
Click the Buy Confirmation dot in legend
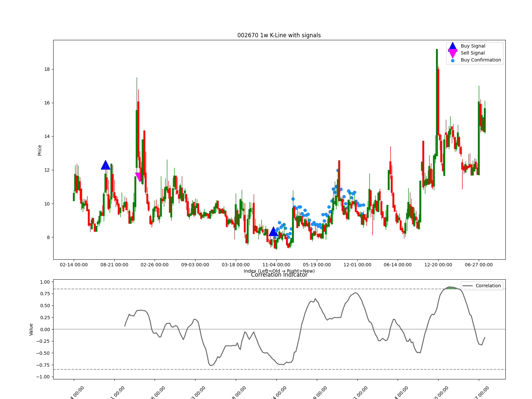pyautogui.click(x=453, y=61)
